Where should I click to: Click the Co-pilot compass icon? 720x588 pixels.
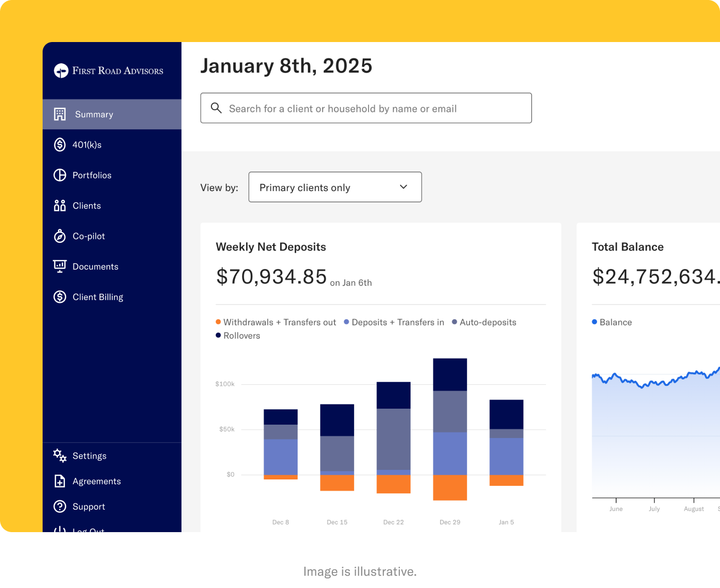60,236
